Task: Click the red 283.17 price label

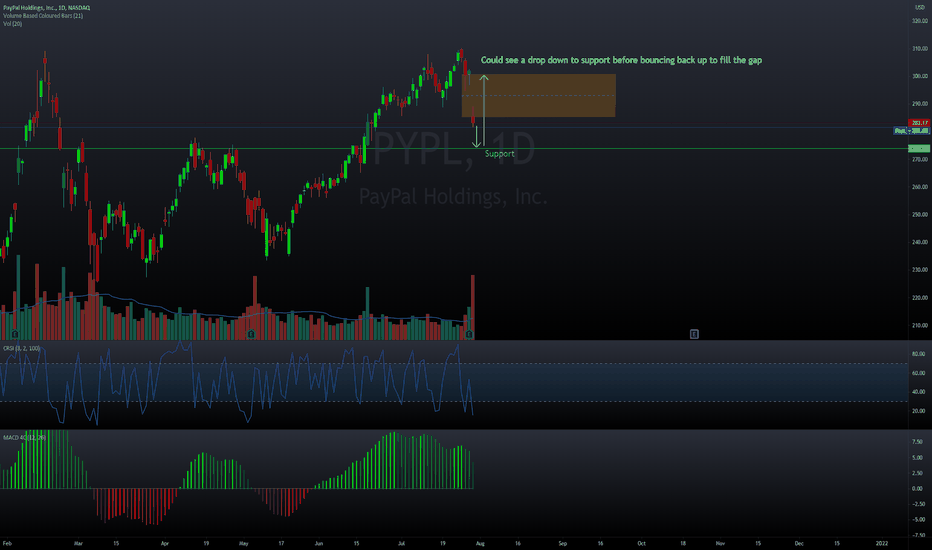Action: [x=919, y=123]
